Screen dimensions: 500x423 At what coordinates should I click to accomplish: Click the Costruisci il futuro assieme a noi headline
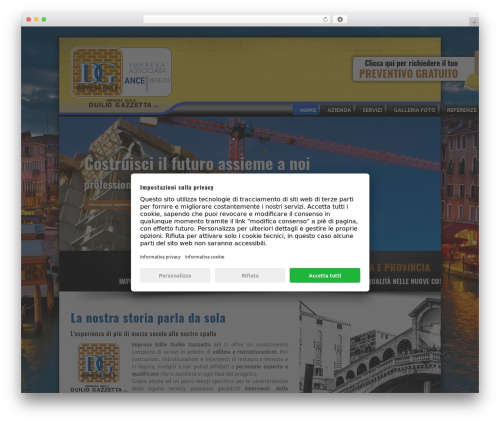click(197, 164)
